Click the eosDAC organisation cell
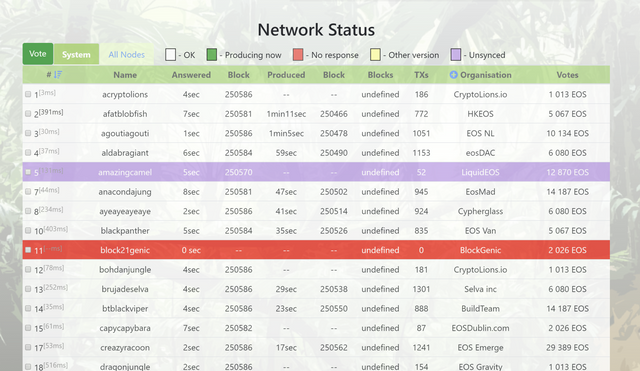 [x=480, y=153]
